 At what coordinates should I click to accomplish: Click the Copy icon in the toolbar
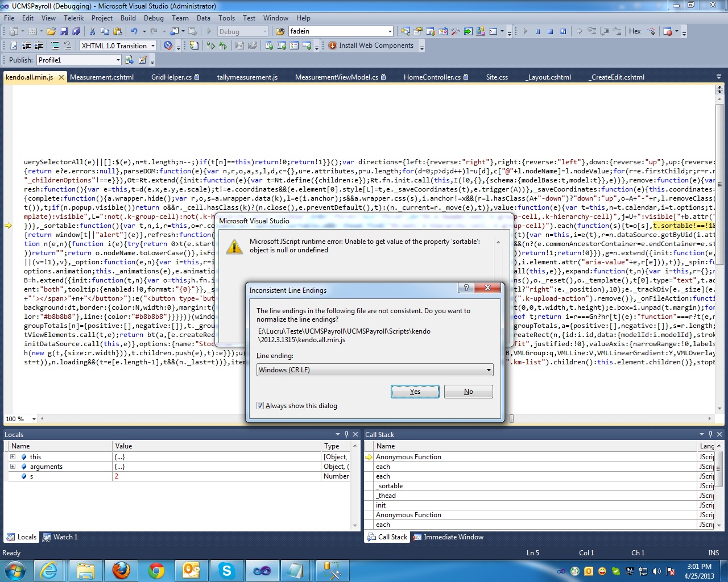point(105,32)
